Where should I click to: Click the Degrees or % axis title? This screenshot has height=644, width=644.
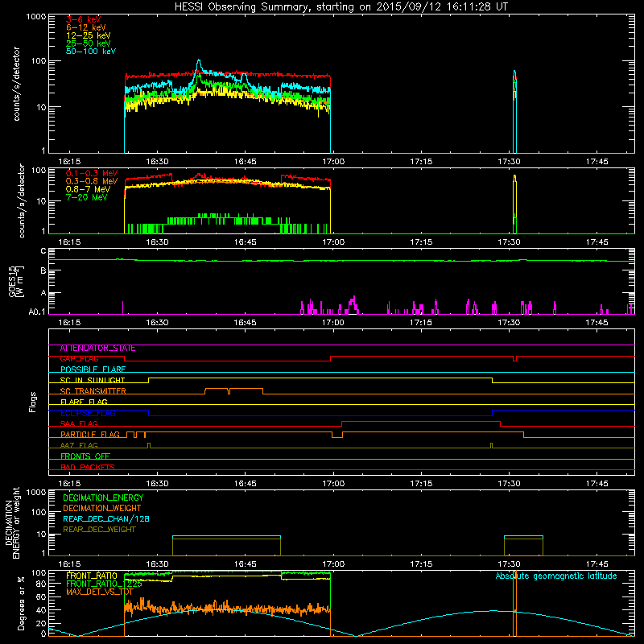(21, 603)
